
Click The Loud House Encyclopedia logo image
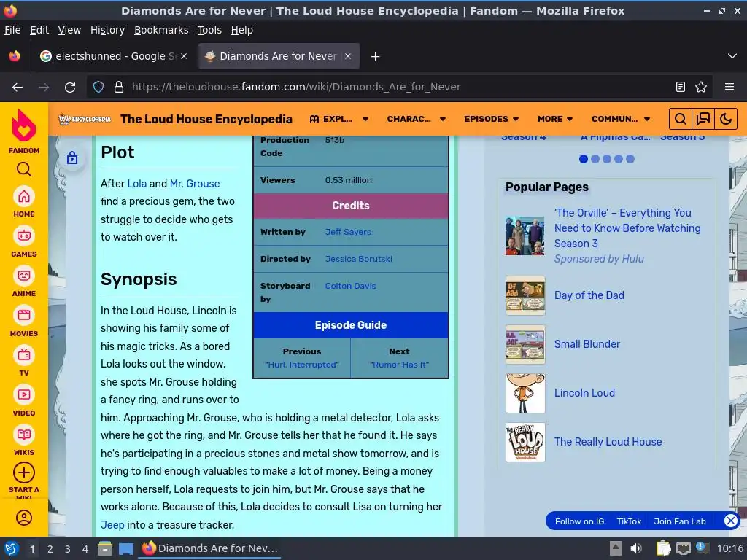pyautogui.click(x=85, y=119)
